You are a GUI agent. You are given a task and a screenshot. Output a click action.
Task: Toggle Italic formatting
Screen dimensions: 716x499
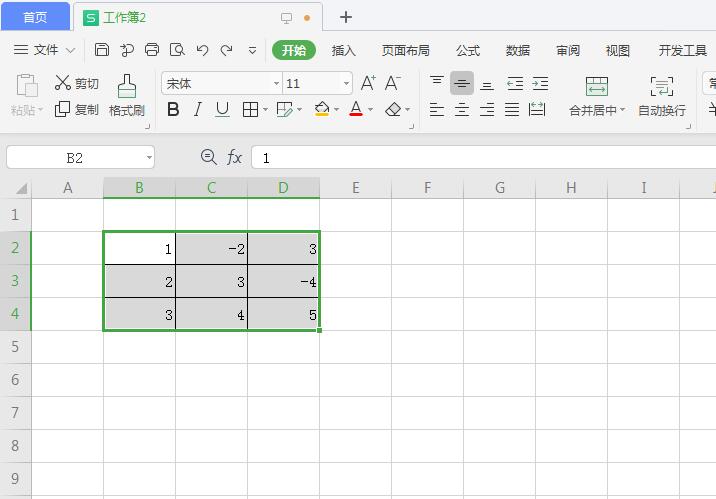(198, 109)
